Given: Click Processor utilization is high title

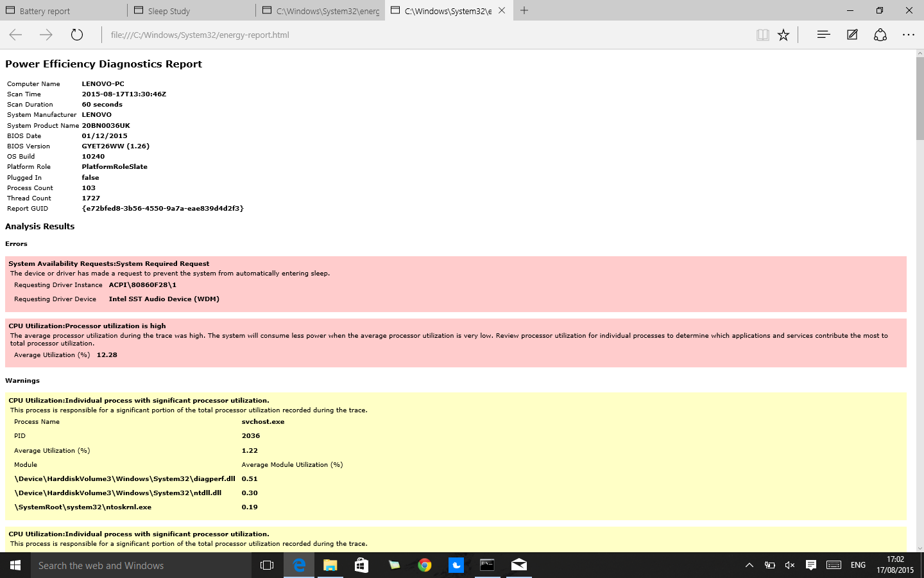Looking at the screenshot, I should pos(87,326).
